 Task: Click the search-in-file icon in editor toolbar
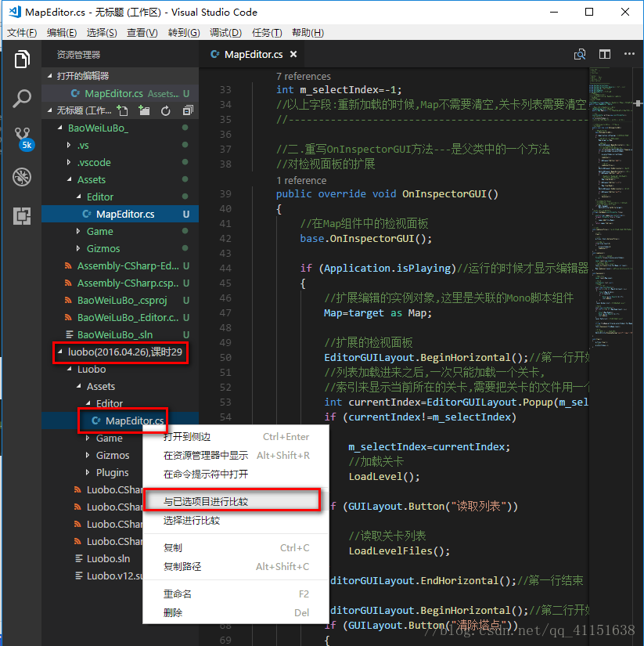click(580, 54)
